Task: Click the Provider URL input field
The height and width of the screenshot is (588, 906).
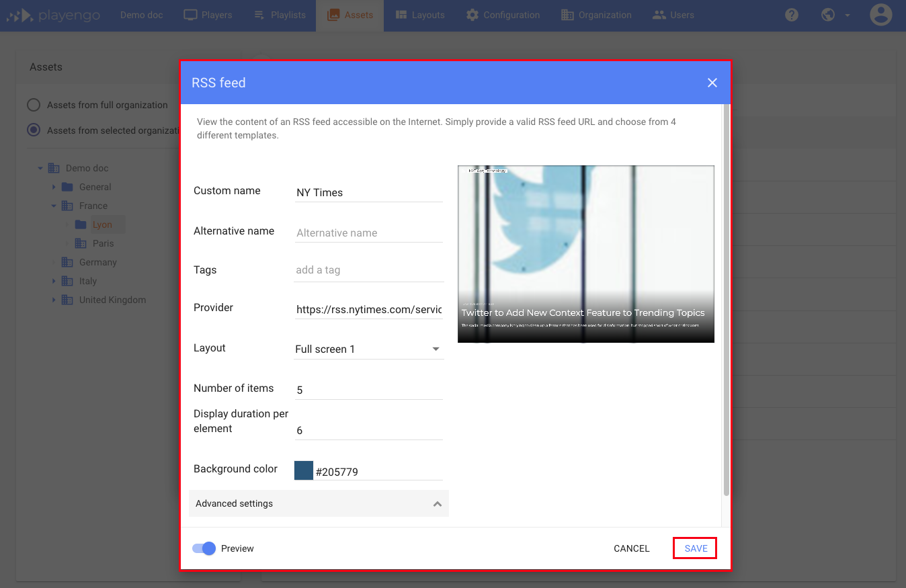Action: point(369,310)
